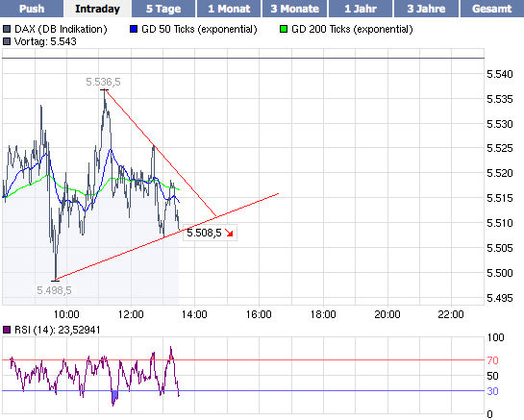
Task: Click the 5.500 price axis label
Action: [x=500, y=273]
